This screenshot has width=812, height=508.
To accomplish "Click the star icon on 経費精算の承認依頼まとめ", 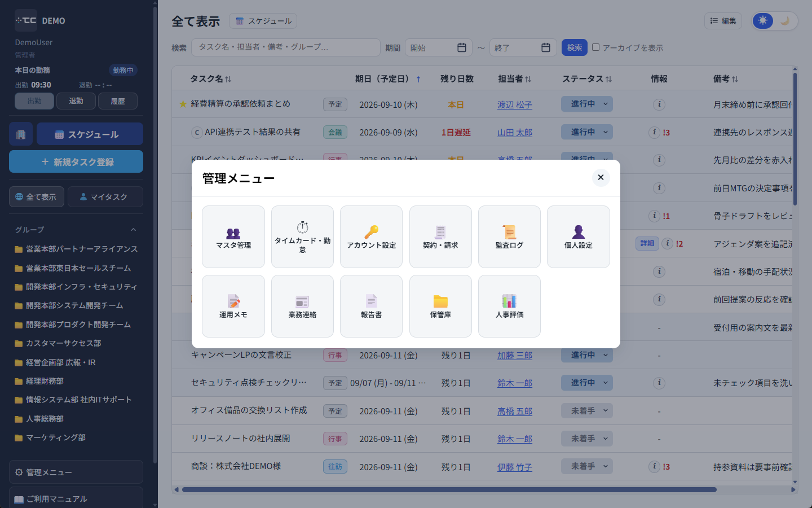I will click(183, 104).
